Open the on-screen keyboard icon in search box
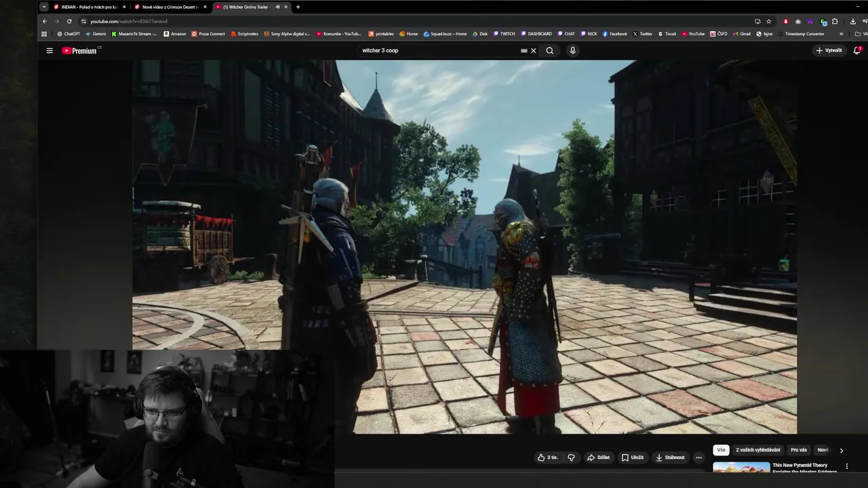Viewport: 868px width, 488px height. click(524, 51)
